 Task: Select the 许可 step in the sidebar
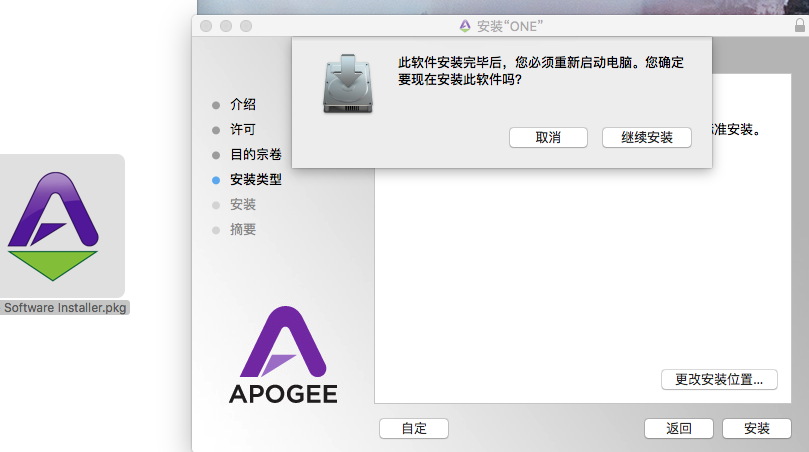coord(243,130)
